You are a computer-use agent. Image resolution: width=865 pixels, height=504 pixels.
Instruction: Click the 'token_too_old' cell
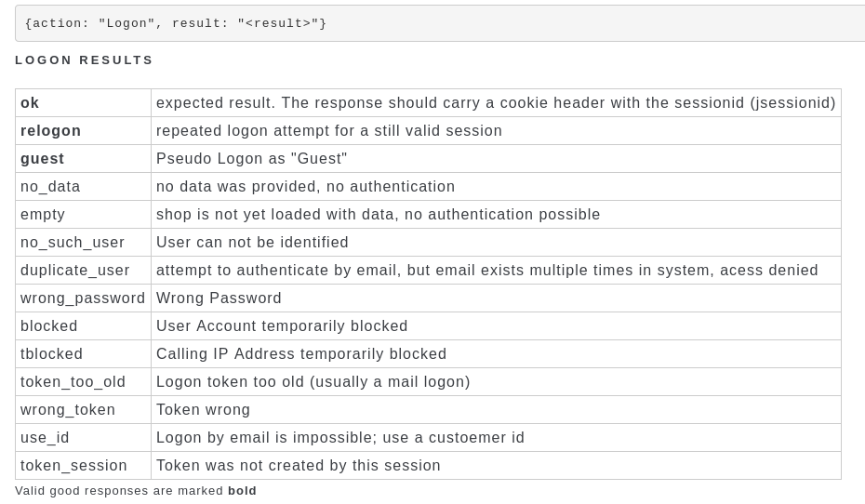[x=84, y=382]
